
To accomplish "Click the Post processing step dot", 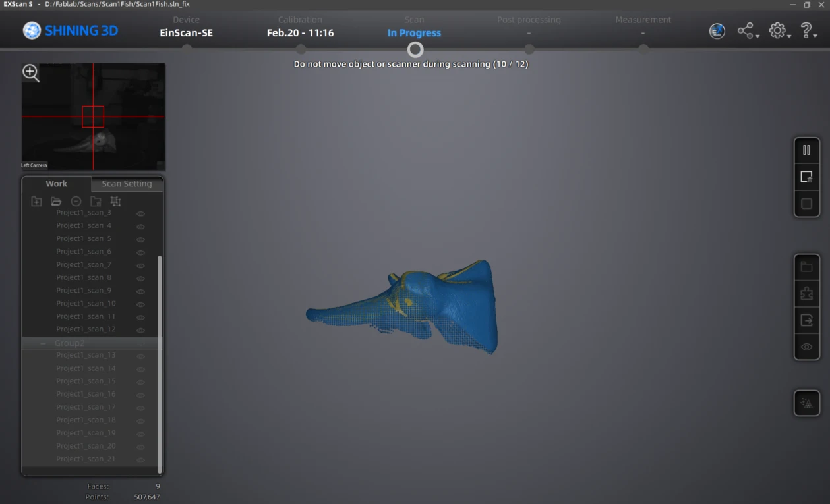I will (529, 49).
